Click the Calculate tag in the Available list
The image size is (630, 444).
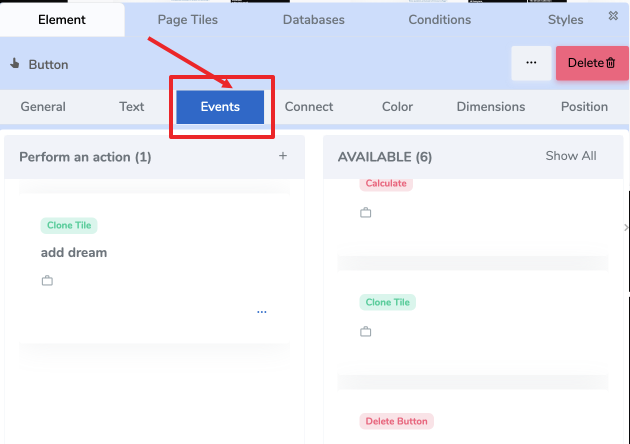pyautogui.click(x=386, y=184)
